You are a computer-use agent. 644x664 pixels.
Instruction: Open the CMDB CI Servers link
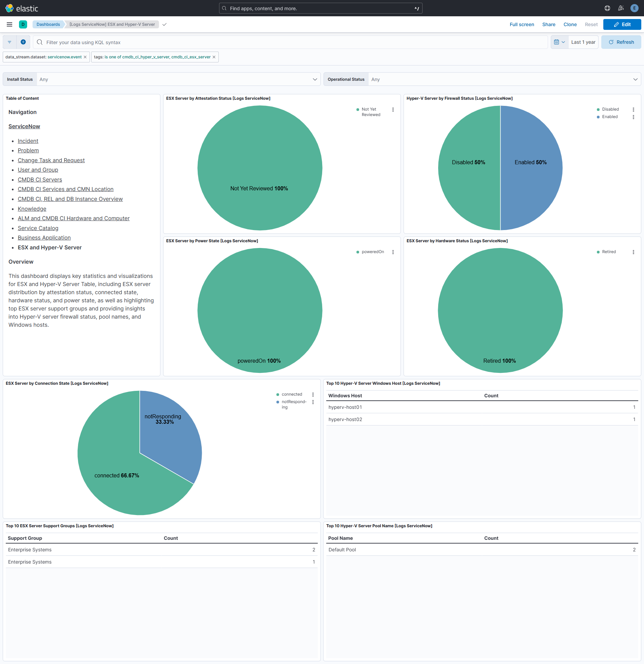[x=40, y=179]
